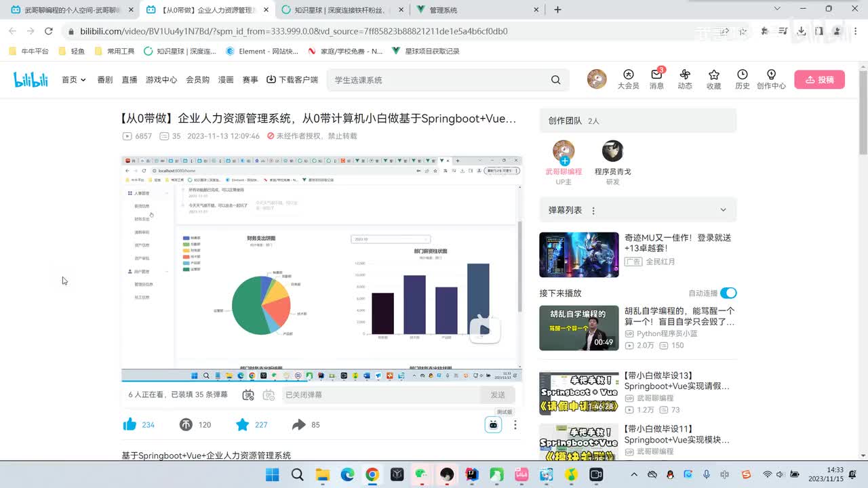Click the pink 投稿 button
This screenshot has width=868, height=488.
(819, 79)
